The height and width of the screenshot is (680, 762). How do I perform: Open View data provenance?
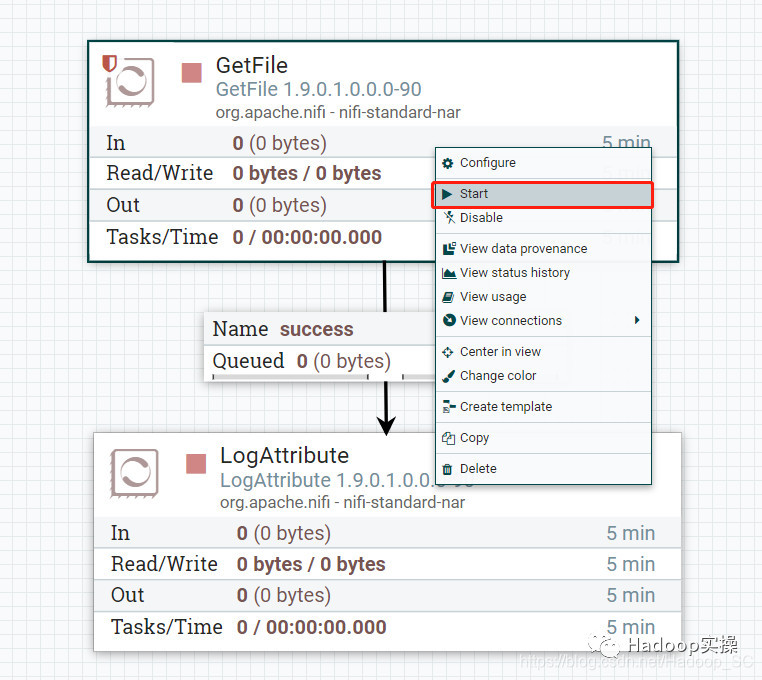pos(543,249)
